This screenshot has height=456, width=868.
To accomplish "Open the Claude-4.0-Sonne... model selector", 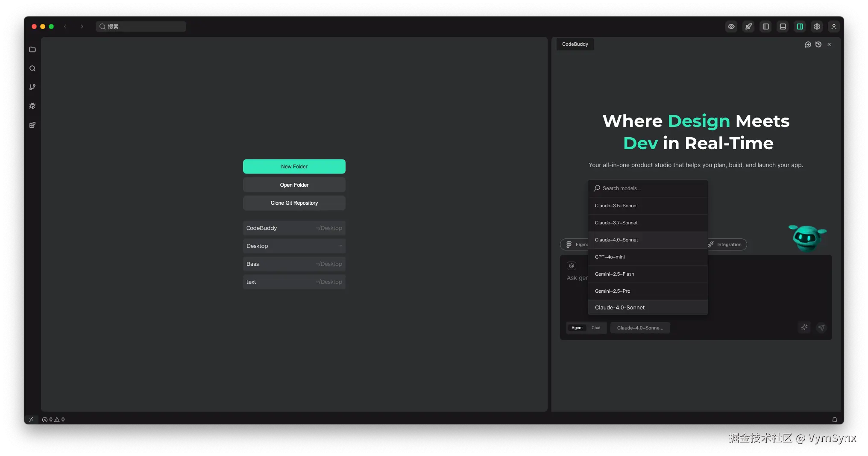I will 640,328.
